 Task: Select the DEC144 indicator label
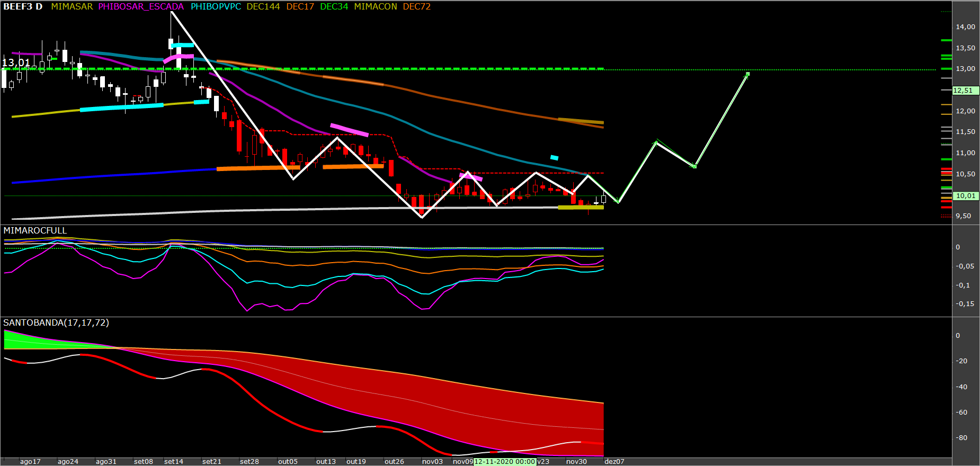point(263,7)
